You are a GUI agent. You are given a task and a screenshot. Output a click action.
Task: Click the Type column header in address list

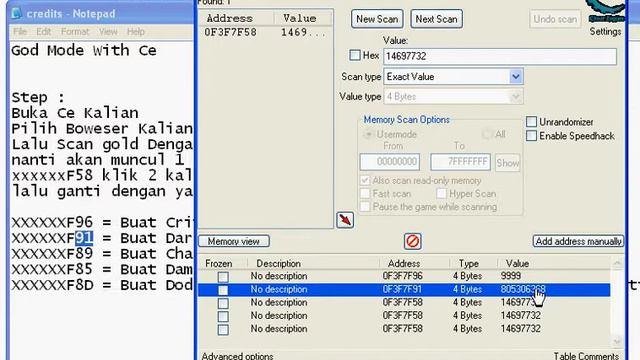469,264
